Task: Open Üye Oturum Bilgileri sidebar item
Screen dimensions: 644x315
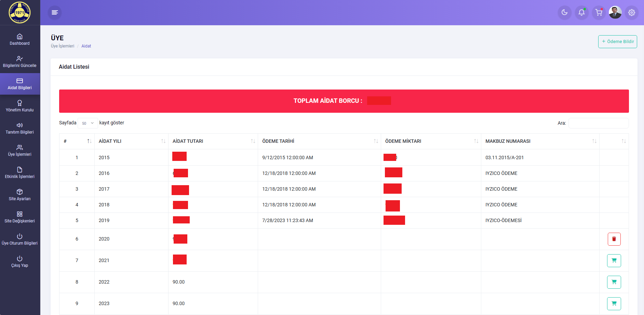Action: (20, 239)
